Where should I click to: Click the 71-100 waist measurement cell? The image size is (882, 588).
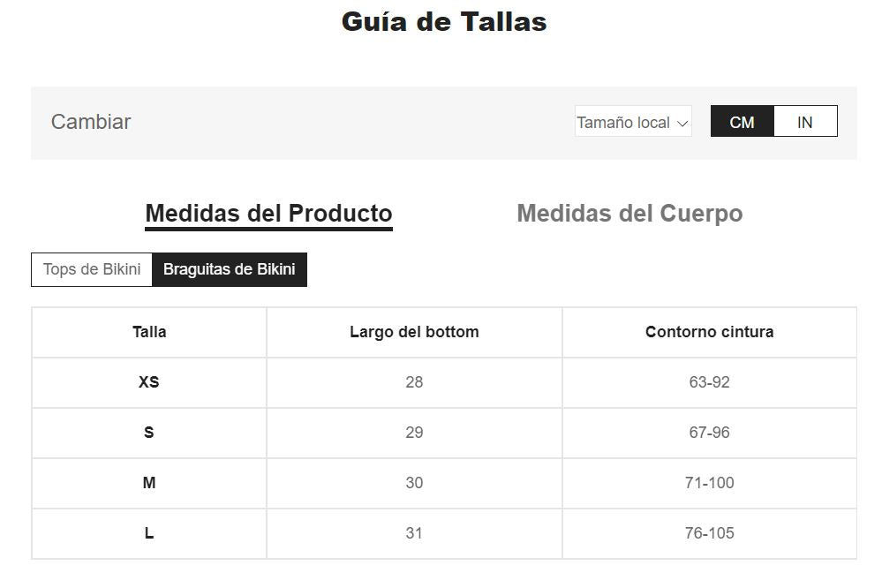(709, 483)
